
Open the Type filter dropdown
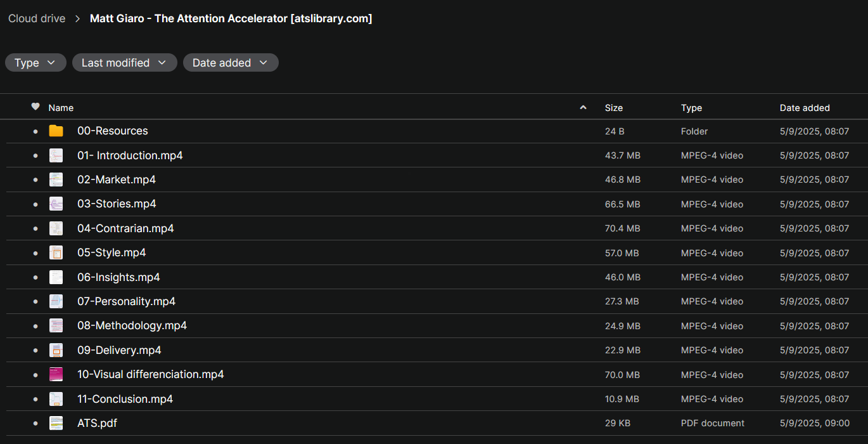pyautogui.click(x=35, y=63)
